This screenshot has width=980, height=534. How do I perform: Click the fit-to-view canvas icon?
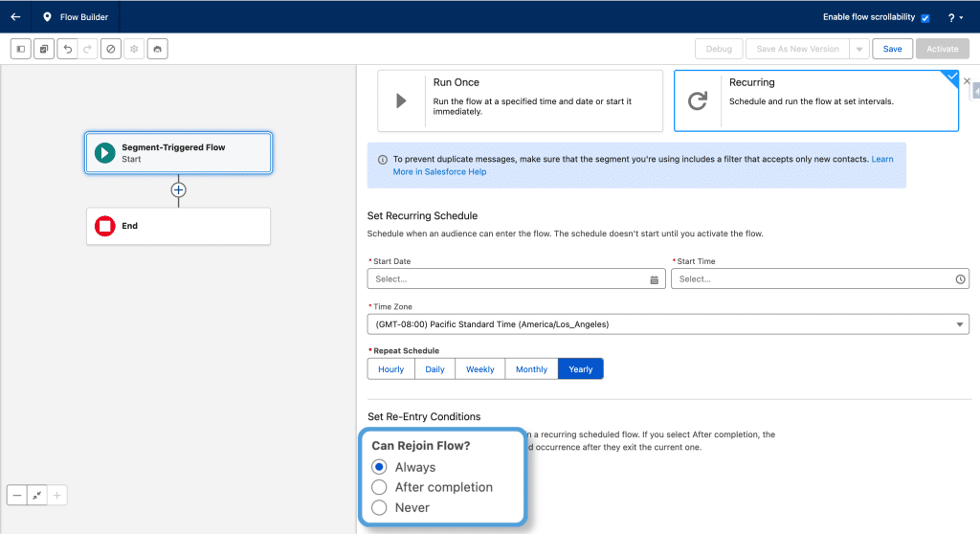pos(37,495)
